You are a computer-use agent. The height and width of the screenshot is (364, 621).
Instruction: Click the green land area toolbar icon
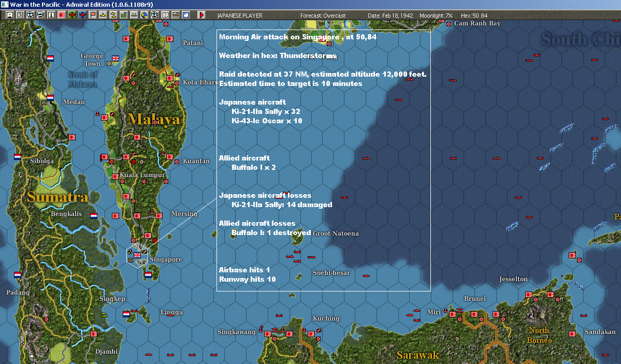(x=124, y=15)
